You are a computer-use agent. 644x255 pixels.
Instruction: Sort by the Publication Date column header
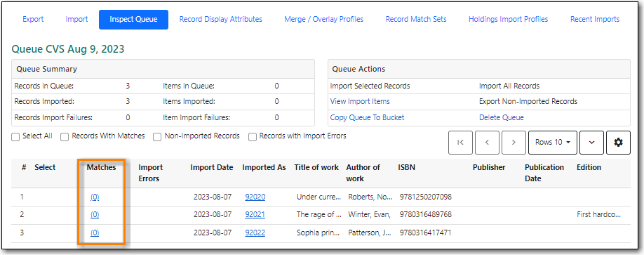click(544, 173)
